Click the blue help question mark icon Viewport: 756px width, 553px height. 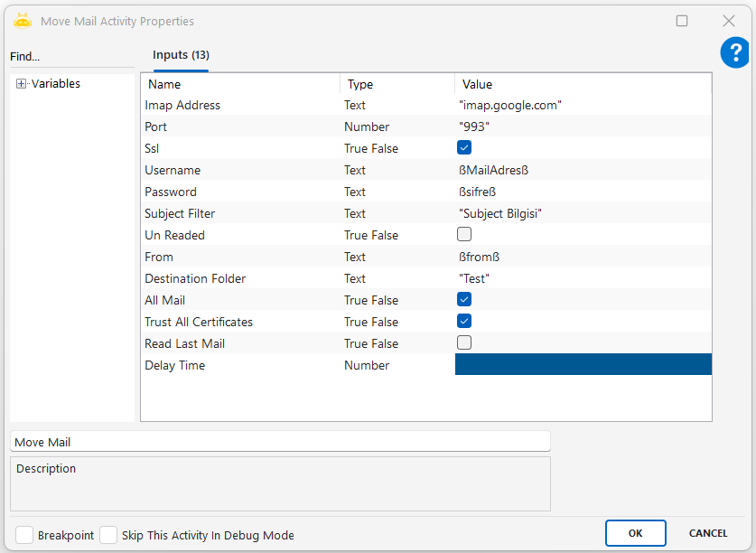coord(734,52)
